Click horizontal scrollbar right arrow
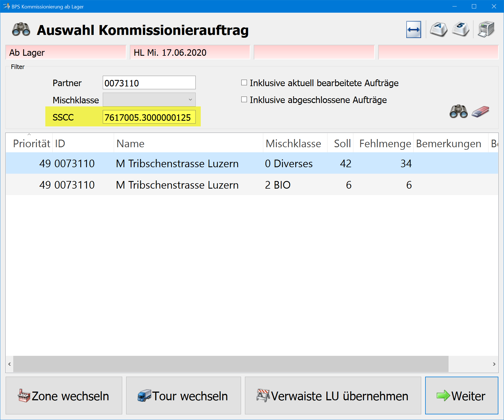Image resolution: width=504 pixels, height=420 pixels. pos(494,364)
